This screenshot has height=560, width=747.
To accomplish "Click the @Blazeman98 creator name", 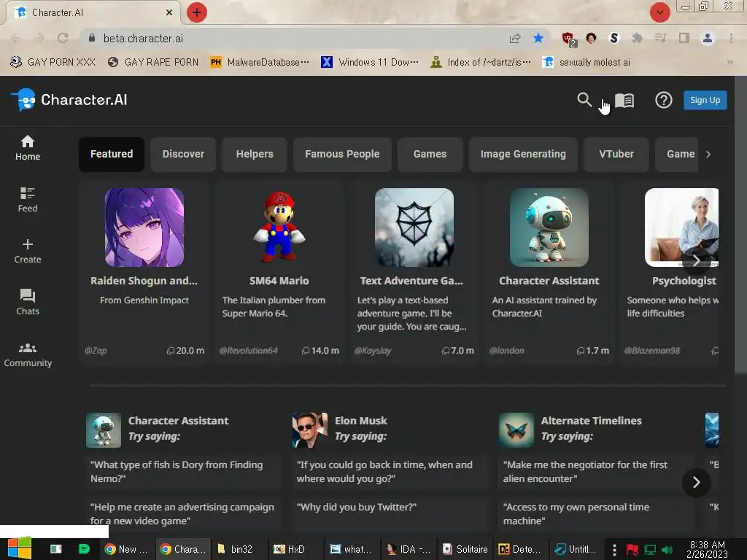I will coord(652,351).
